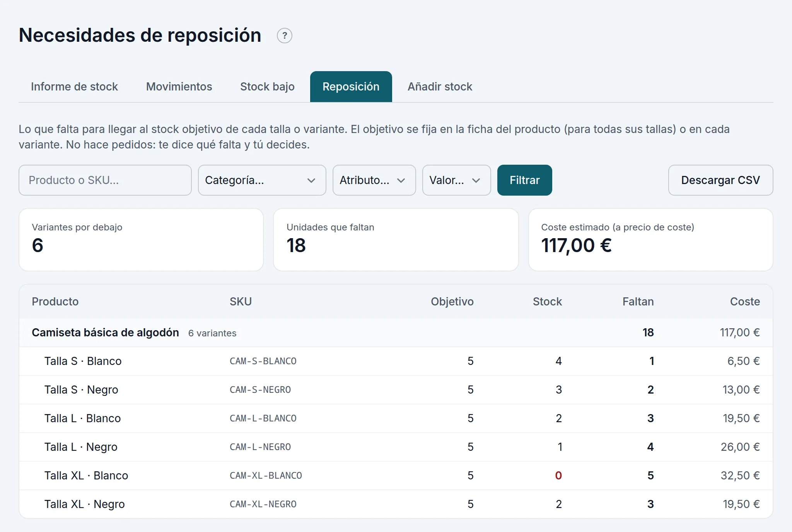
Task: Click the Coste column header
Action: [745, 302]
